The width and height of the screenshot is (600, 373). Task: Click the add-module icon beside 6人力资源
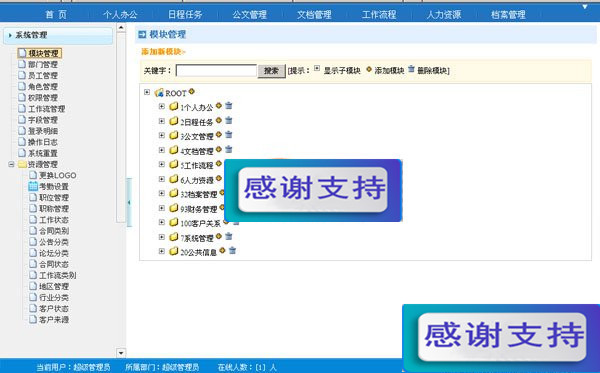218,178
